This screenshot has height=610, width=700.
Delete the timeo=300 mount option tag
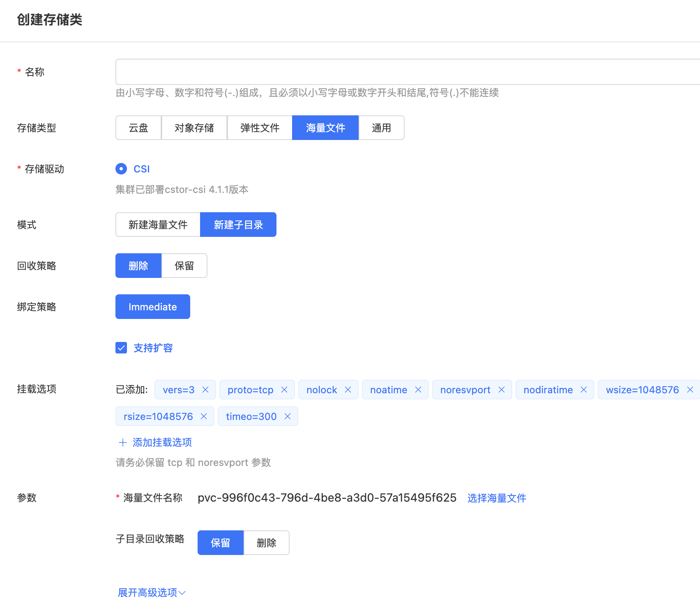[288, 416]
